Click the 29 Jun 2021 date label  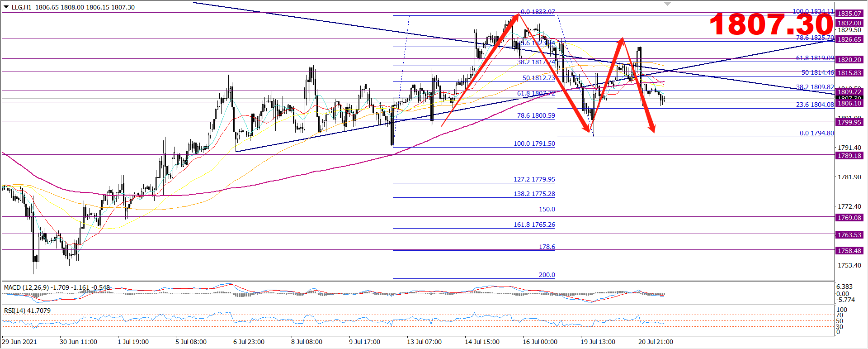point(20,342)
